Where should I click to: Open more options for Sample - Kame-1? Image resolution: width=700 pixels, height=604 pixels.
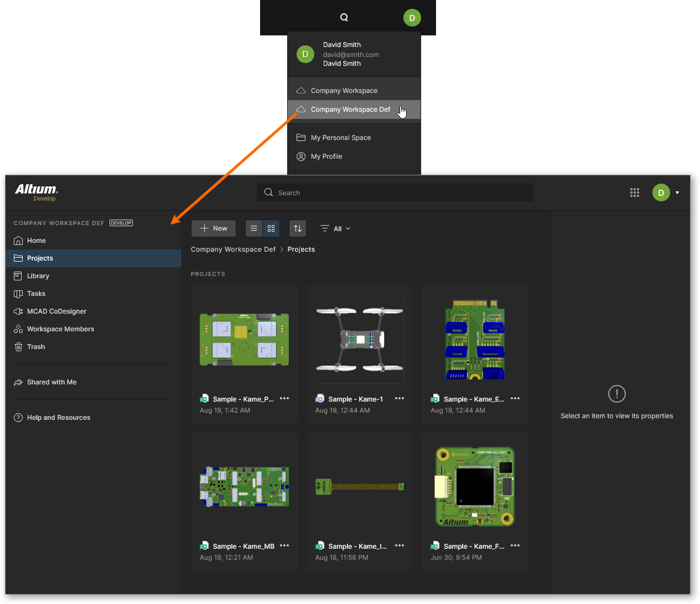coord(400,398)
